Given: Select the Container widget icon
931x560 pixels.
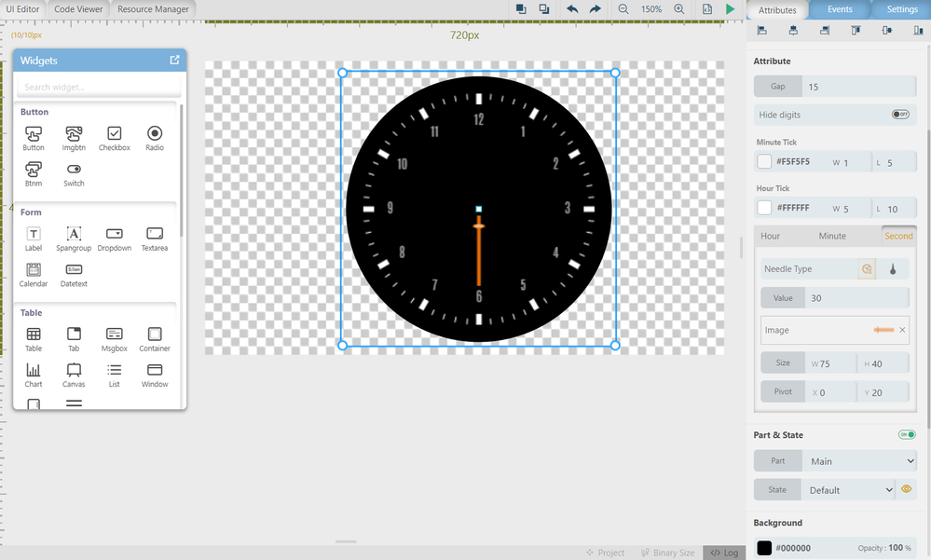Looking at the screenshot, I should pos(155,335).
